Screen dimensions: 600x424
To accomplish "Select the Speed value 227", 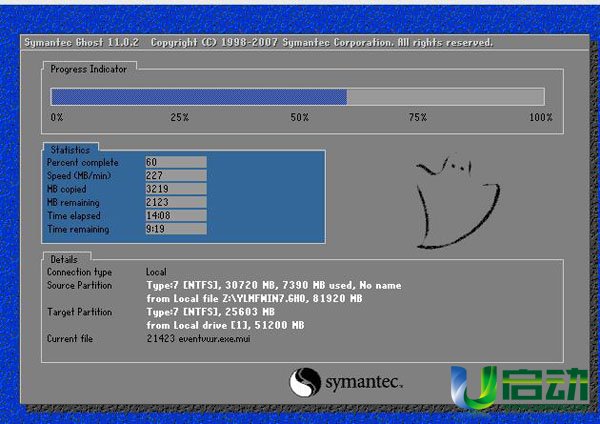I will pos(176,176).
